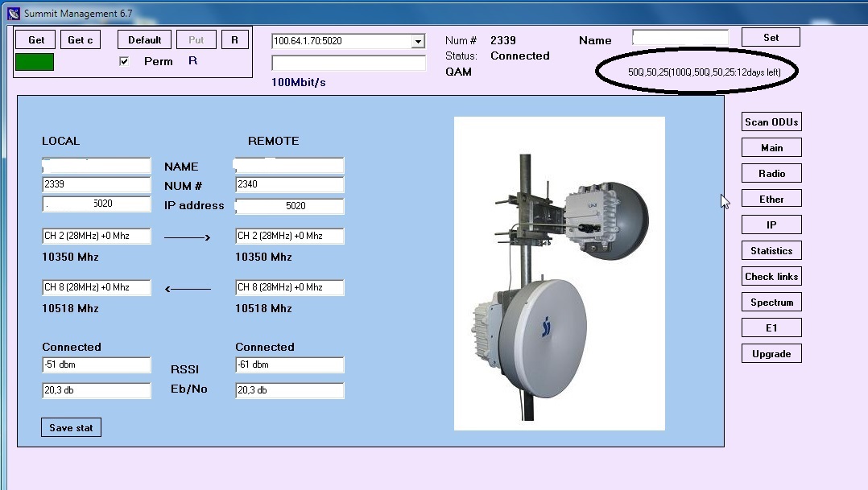Screen dimensions: 868x490
Task: Click the green status indicator box
Action: 35,62
